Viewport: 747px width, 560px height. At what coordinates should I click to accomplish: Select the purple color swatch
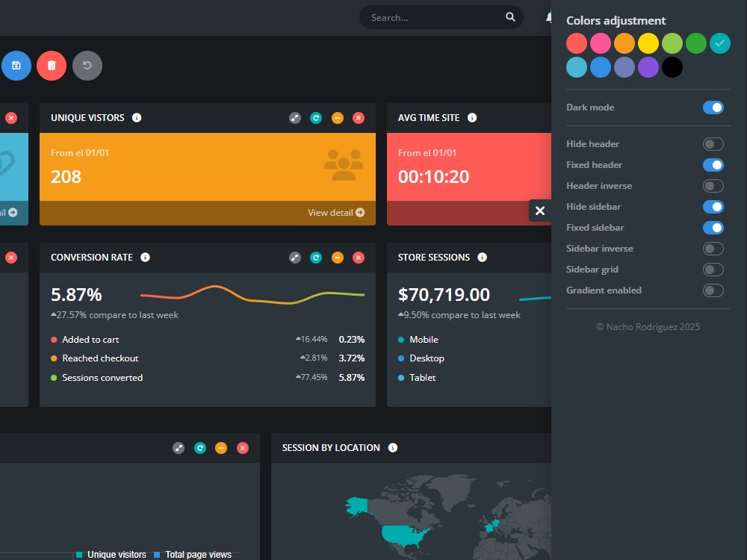click(x=648, y=67)
